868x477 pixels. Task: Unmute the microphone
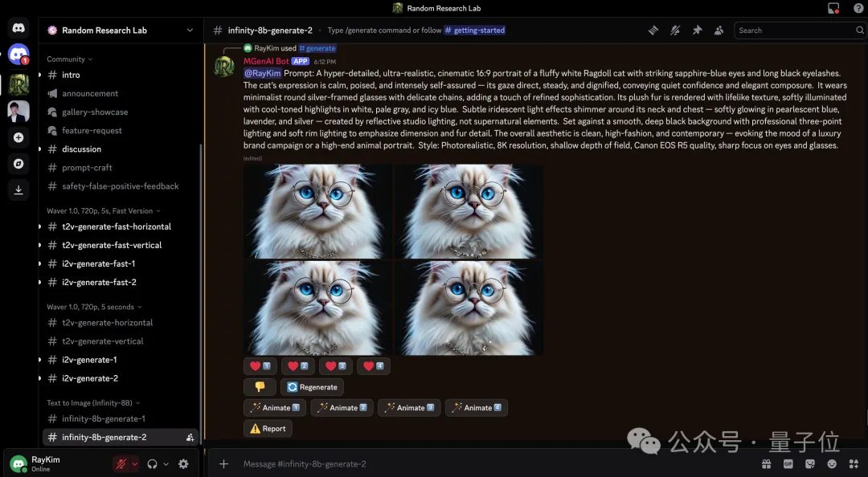pos(122,463)
